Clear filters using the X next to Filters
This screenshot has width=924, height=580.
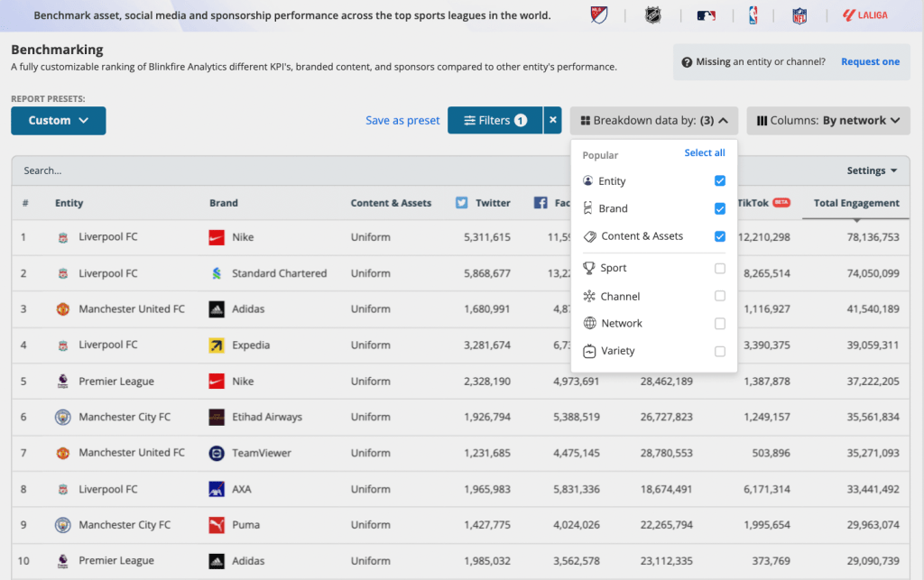pos(551,120)
